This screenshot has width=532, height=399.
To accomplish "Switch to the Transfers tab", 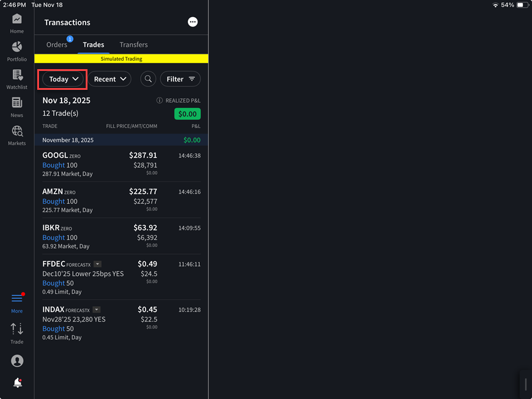I will [134, 45].
